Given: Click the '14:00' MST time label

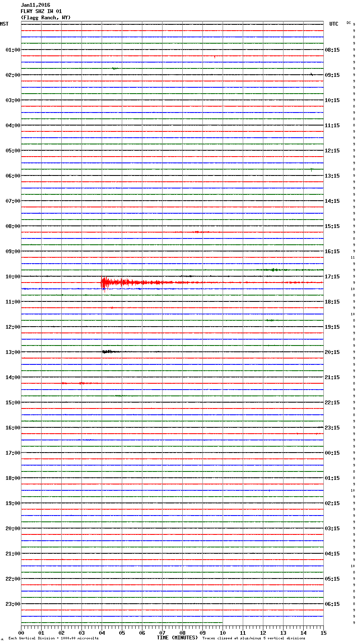Looking at the screenshot, I should pos(13,377).
